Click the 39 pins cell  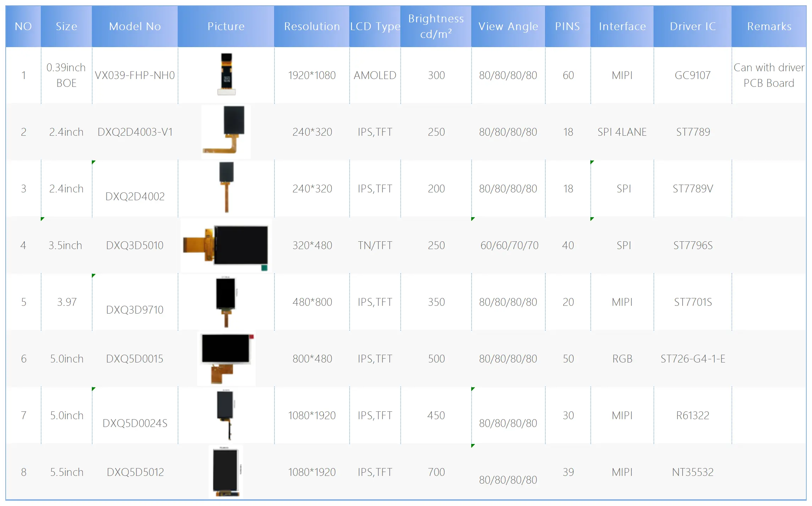click(x=568, y=472)
